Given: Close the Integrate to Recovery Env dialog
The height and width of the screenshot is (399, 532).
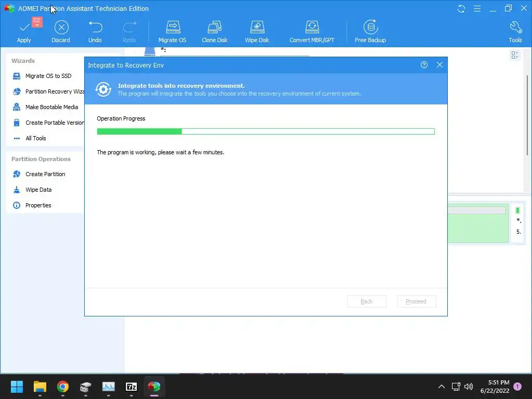Looking at the screenshot, I should [440, 65].
